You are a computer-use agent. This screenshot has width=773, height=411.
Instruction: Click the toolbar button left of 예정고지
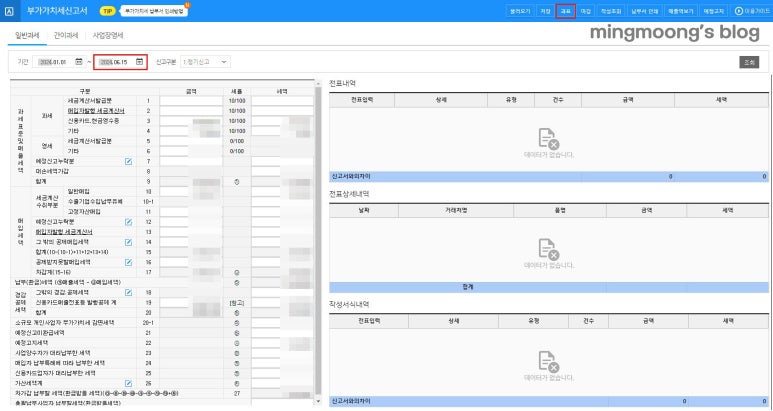[680, 11]
